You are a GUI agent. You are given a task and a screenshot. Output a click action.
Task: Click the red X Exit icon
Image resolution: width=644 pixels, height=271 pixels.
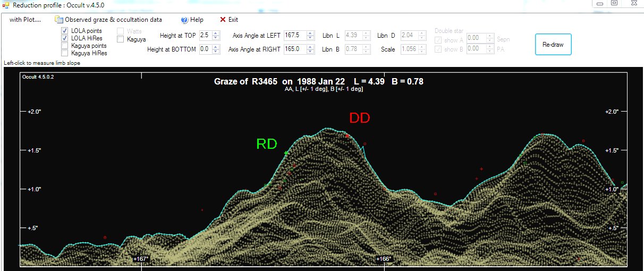coord(223,20)
